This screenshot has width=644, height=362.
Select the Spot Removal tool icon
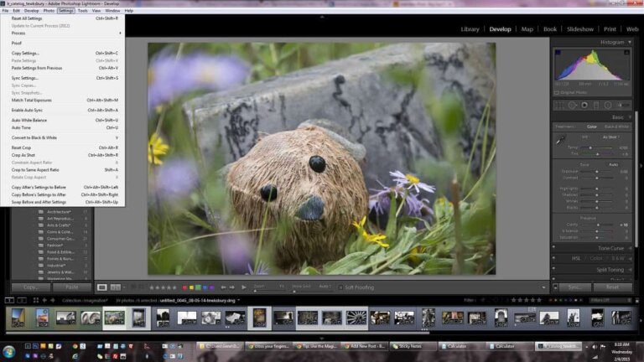pos(572,105)
